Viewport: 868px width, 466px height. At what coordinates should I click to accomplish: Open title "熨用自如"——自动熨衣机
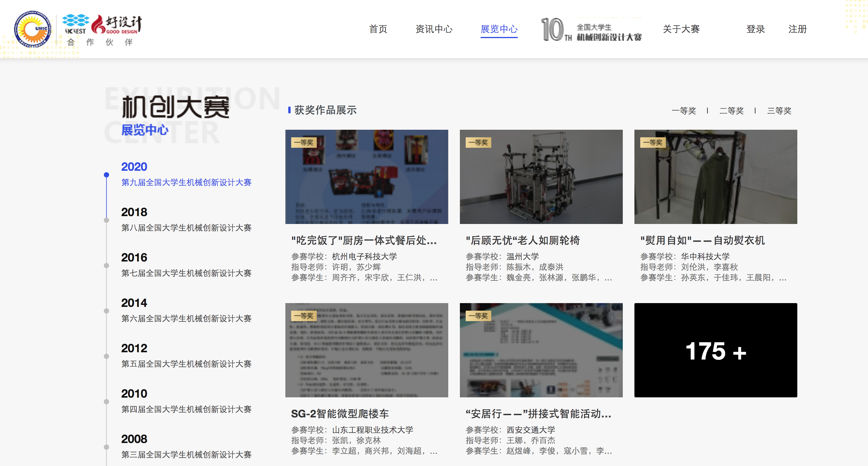click(x=702, y=241)
